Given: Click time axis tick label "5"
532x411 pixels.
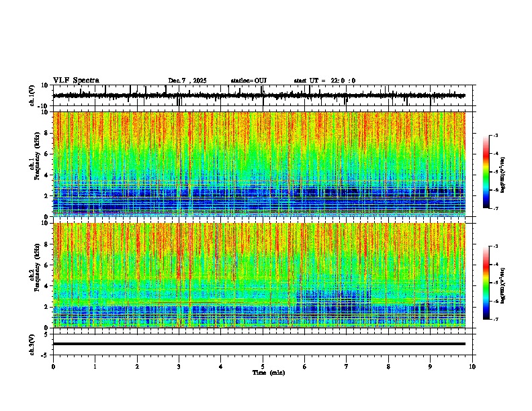Looking at the screenshot, I should [263, 367].
